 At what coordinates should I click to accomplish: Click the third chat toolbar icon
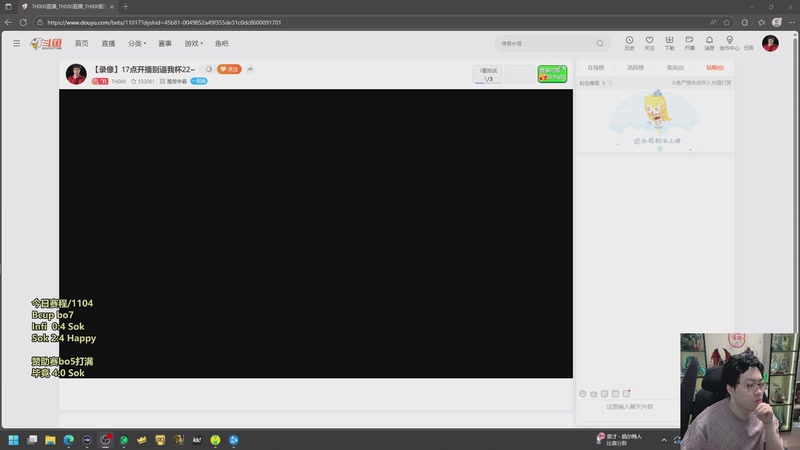(x=605, y=393)
